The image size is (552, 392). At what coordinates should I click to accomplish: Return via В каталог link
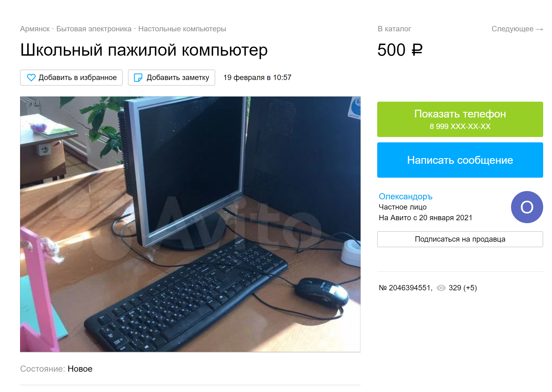[394, 29]
